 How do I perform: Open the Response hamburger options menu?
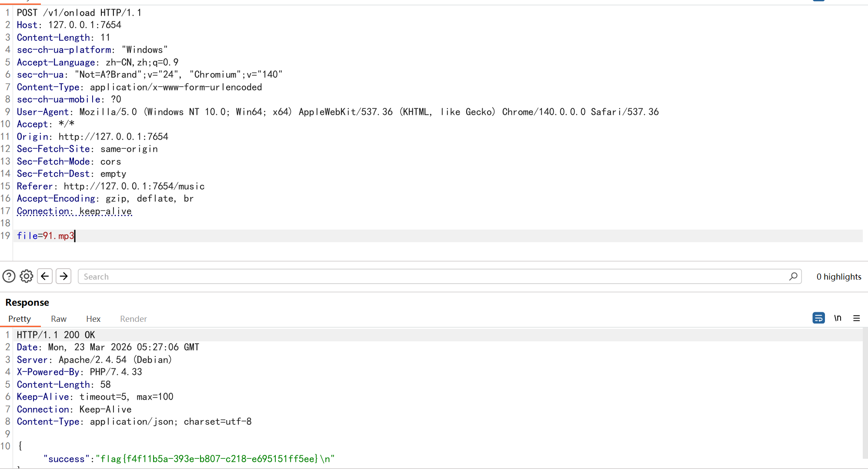[857, 318]
